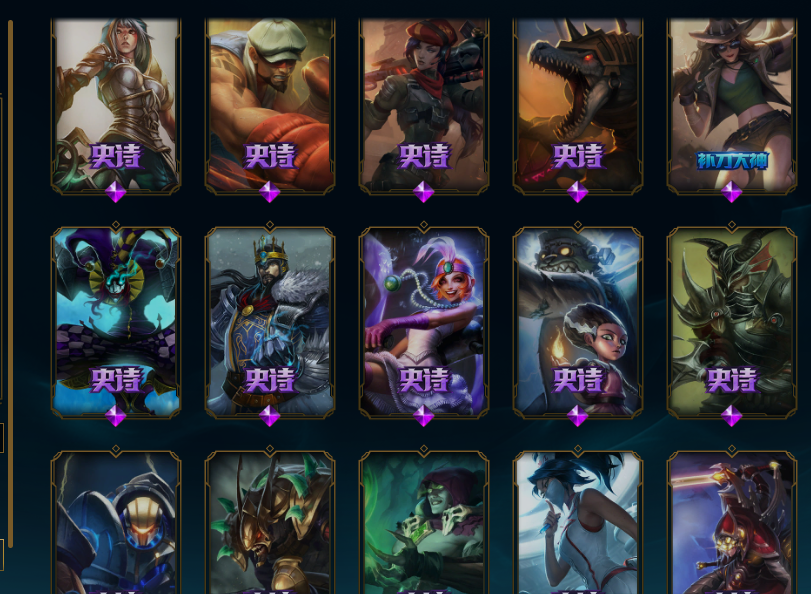Screen dimensions: 811x594
Task: Click purple gem under crocodile skin card
Action: click(x=578, y=192)
